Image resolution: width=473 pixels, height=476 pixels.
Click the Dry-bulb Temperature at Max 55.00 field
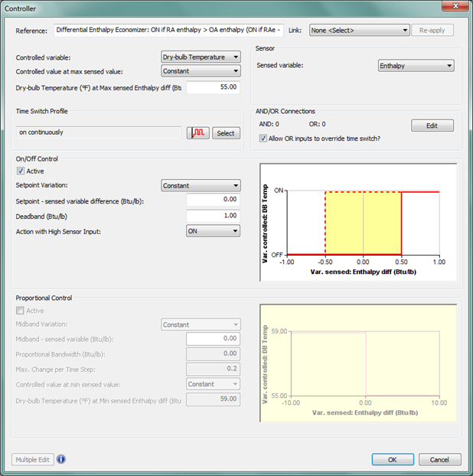click(x=213, y=87)
